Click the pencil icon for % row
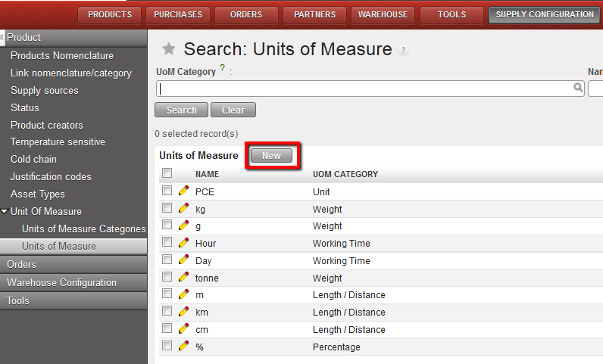Image resolution: width=603 pixels, height=364 pixels. pos(183,347)
